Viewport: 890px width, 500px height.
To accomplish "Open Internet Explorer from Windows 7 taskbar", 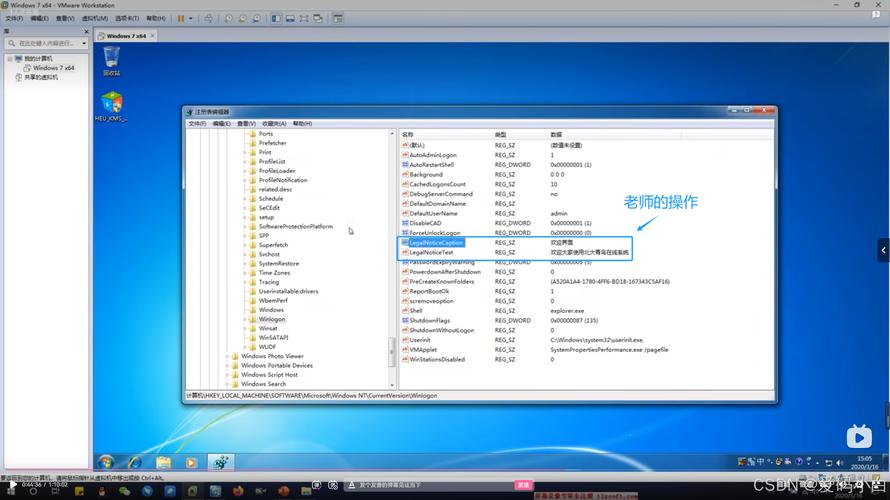I will [135, 463].
